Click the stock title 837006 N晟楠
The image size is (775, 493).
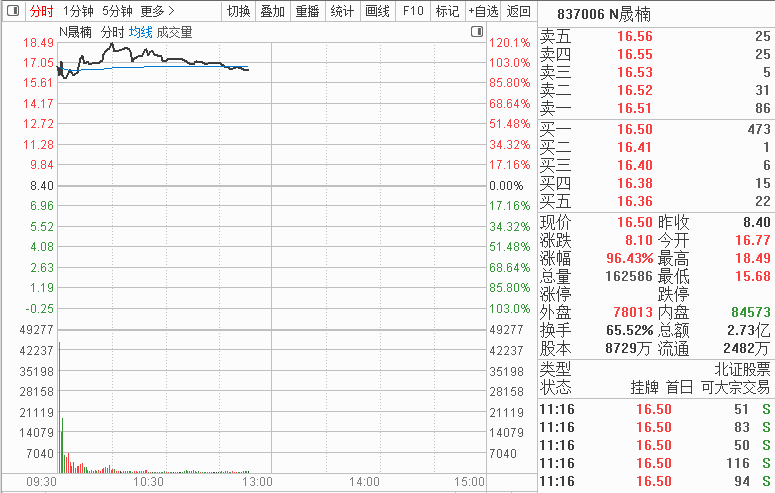[603, 14]
